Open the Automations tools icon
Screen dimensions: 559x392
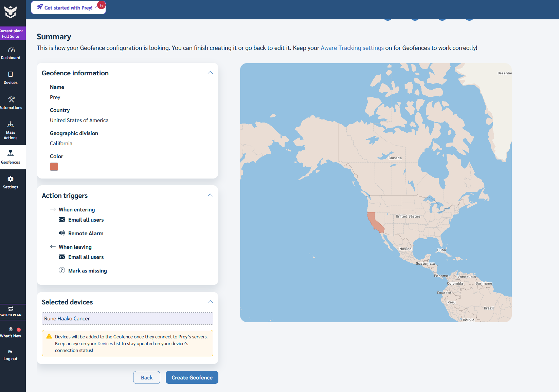[12, 99]
